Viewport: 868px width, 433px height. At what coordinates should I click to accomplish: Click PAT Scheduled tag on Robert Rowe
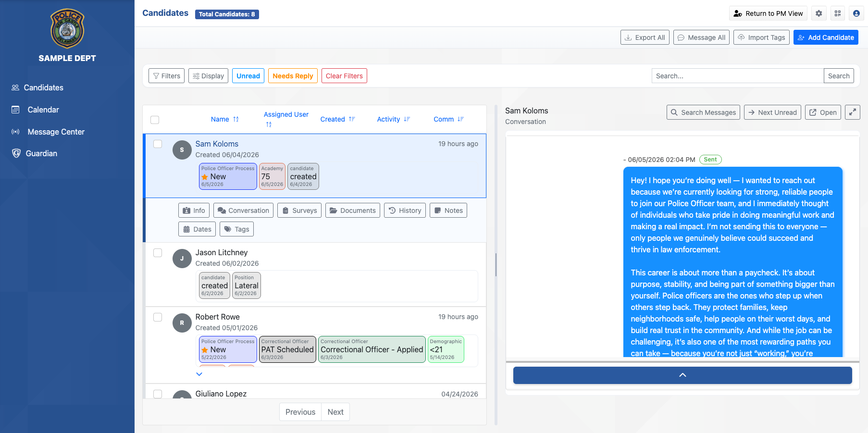[287, 349]
